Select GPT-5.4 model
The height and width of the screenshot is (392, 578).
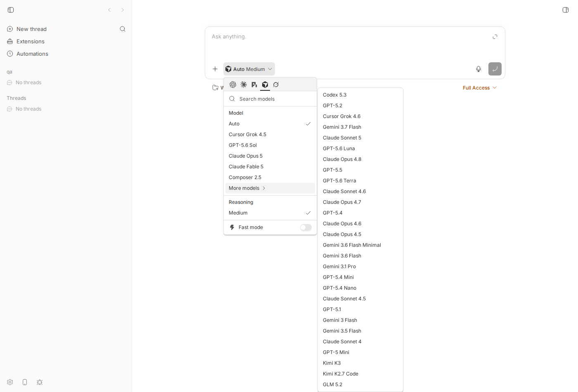point(360,213)
